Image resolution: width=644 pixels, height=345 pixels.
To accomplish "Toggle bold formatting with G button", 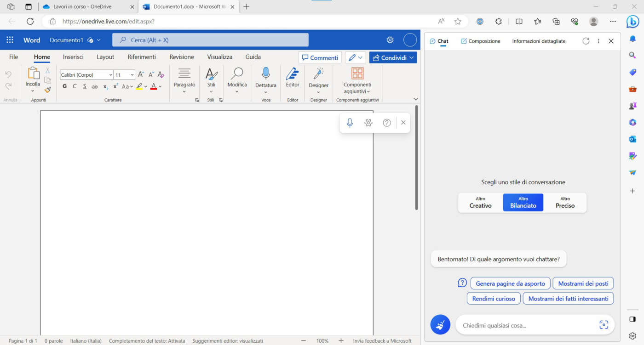I will 64,86.
